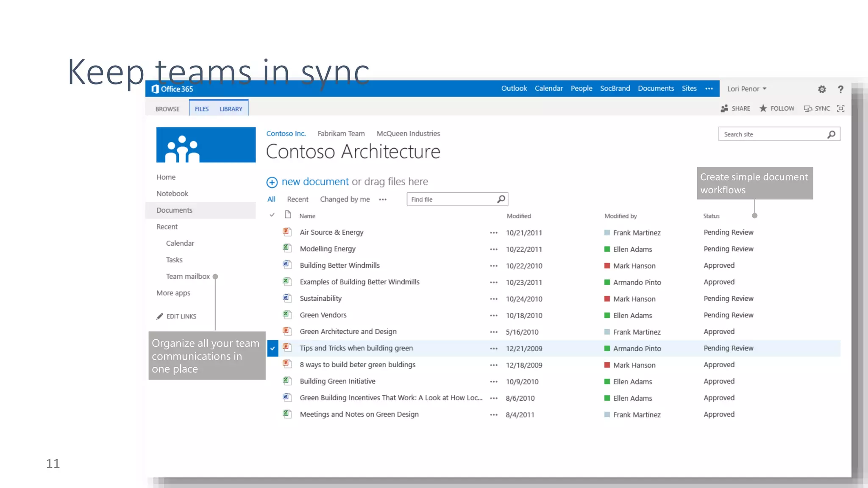Click the Excel icon for Meetings and Notes
The height and width of the screenshot is (488, 868).
tap(287, 414)
